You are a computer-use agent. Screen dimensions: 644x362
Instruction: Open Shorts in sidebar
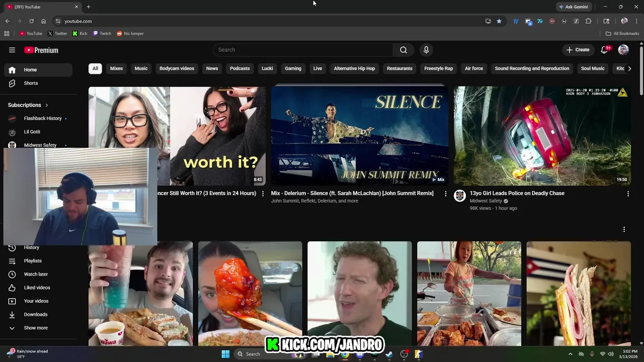coord(38,83)
